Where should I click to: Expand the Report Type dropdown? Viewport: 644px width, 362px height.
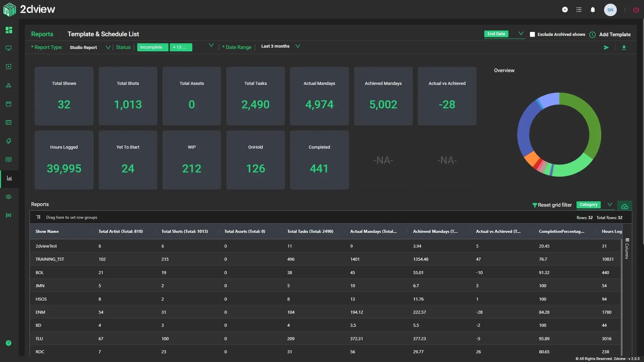coord(108,48)
